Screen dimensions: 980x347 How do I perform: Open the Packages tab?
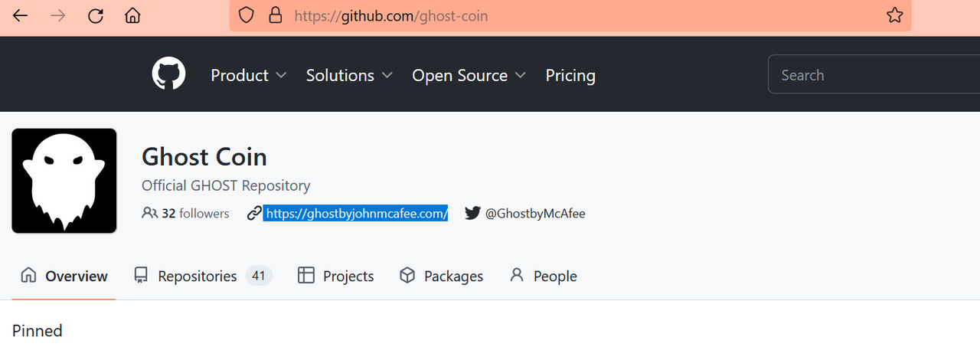442,276
